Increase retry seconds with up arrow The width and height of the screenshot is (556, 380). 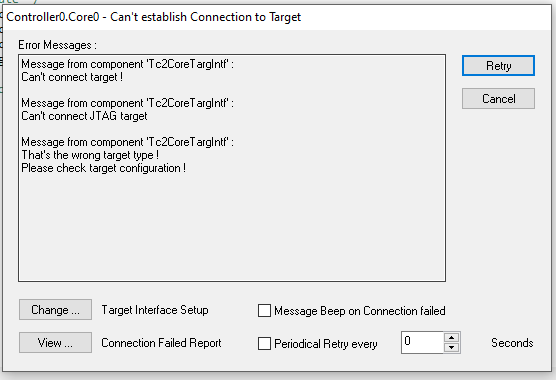pyautogui.click(x=451, y=337)
